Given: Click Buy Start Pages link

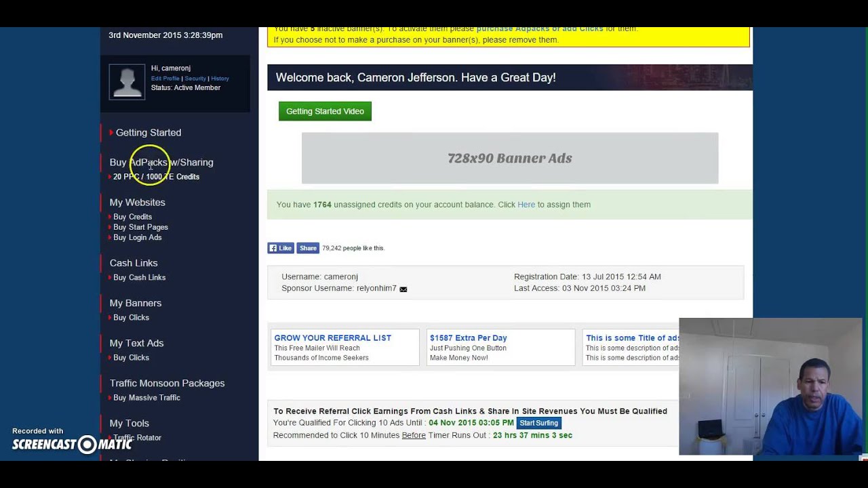Looking at the screenshot, I should point(140,227).
